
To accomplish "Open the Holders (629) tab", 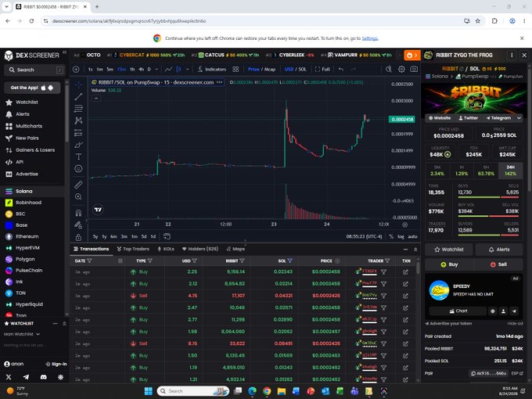I will (200, 249).
